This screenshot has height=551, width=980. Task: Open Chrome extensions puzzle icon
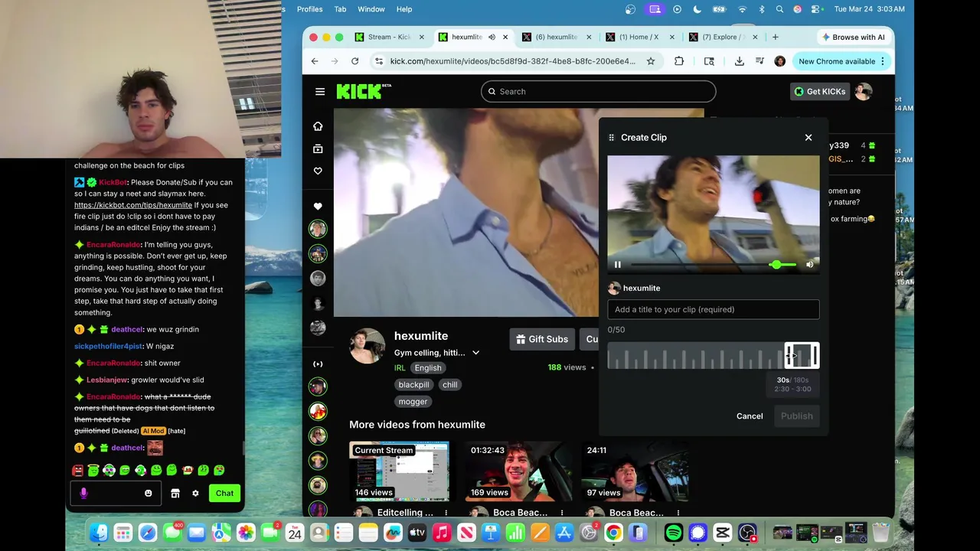pyautogui.click(x=679, y=61)
